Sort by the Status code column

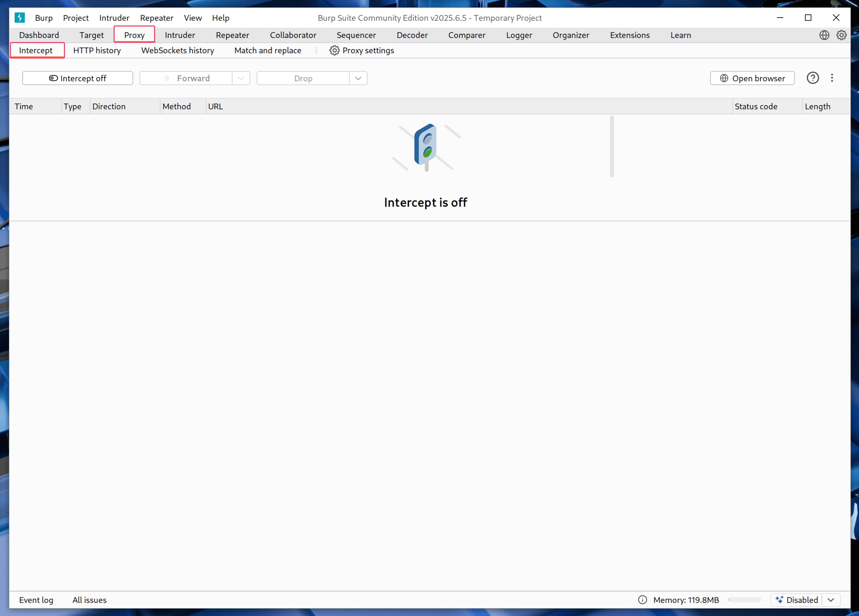756,106
